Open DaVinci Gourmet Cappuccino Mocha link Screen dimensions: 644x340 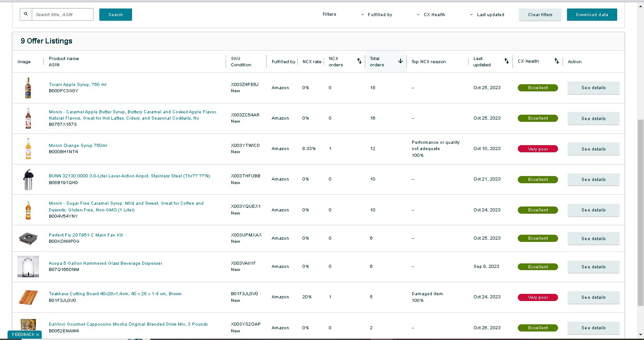pos(128,324)
